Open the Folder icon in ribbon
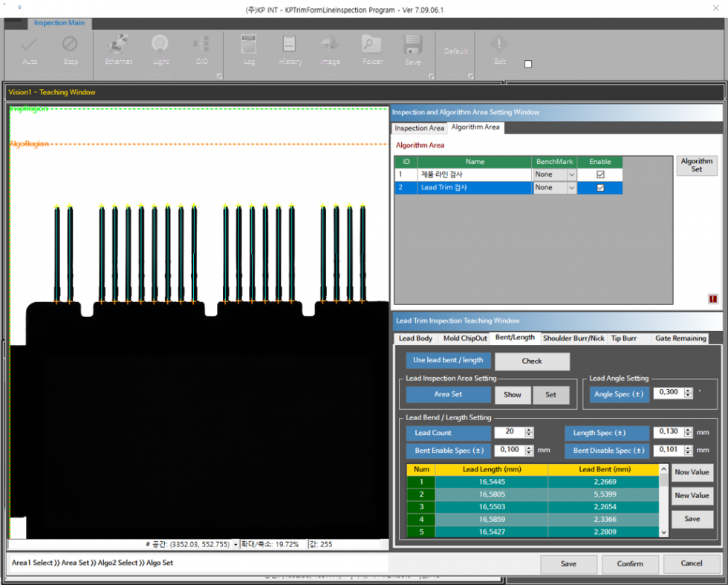The height and width of the screenshot is (585, 728). (372, 45)
